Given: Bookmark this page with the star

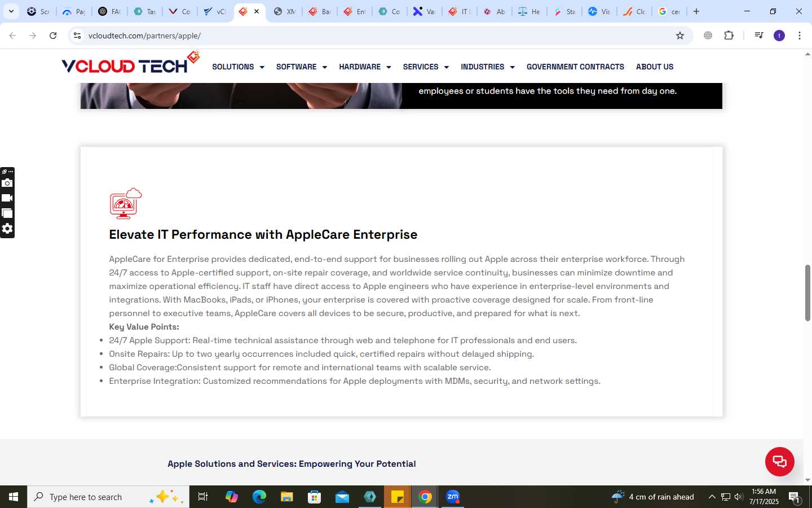Looking at the screenshot, I should pyautogui.click(x=680, y=36).
